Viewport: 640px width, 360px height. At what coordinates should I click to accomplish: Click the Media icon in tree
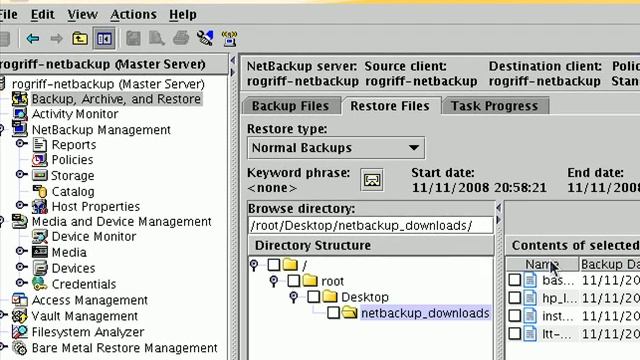pyautogui.click(x=40, y=252)
